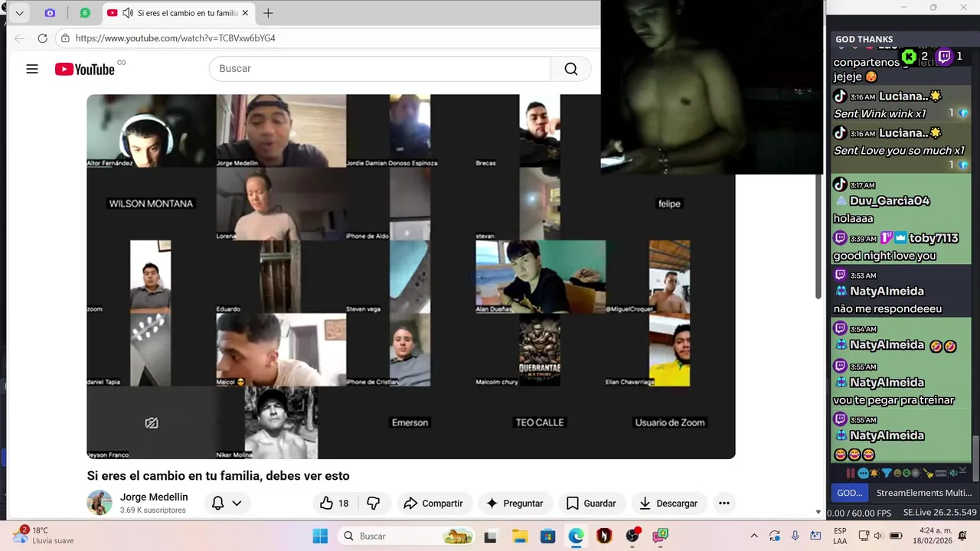This screenshot has height=551, width=980.
Task: Click the browser URL address bar
Action: pyautogui.click(x=329, y=38)
